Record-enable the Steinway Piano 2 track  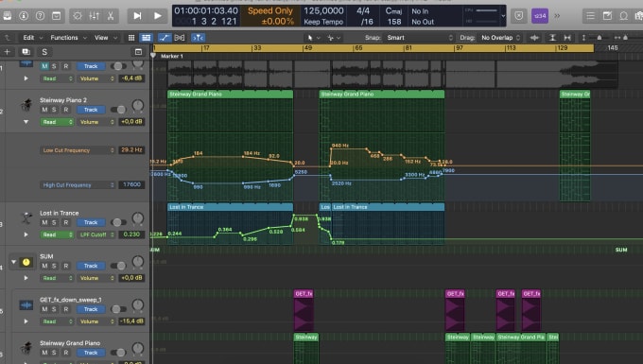click(x=65, y=110)
